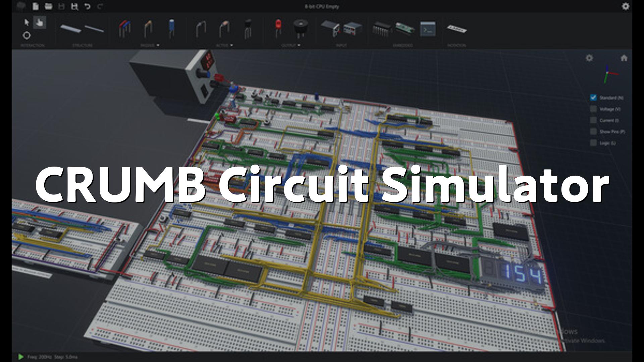Expand the Passive components dropdown arrow
644x362 pixels.
(158, 45)
